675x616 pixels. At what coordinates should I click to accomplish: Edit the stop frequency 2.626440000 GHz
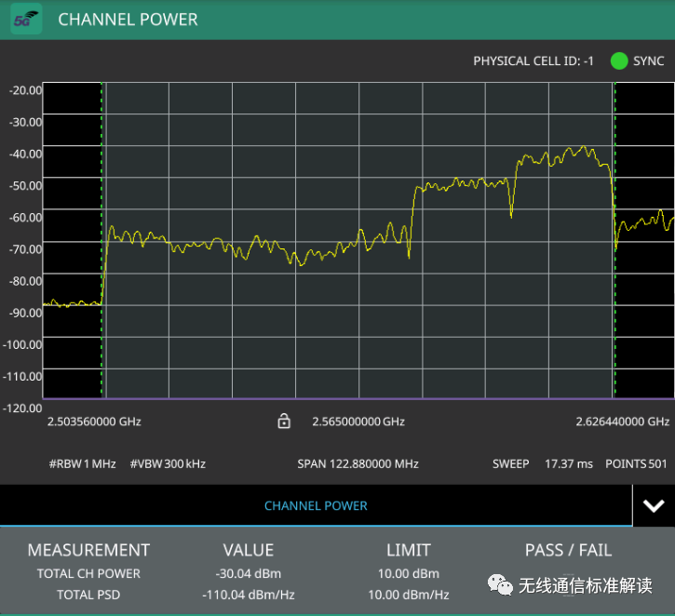(622, 422)
